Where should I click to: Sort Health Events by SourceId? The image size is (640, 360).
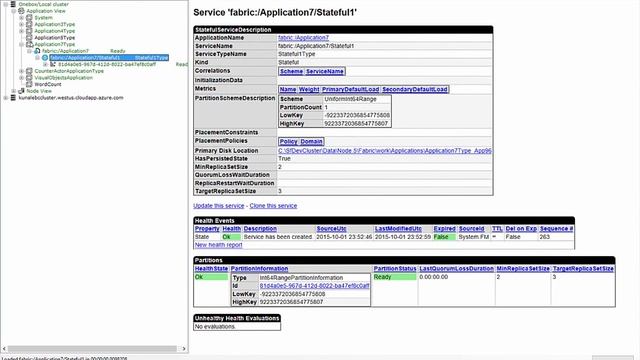point(471,229)
